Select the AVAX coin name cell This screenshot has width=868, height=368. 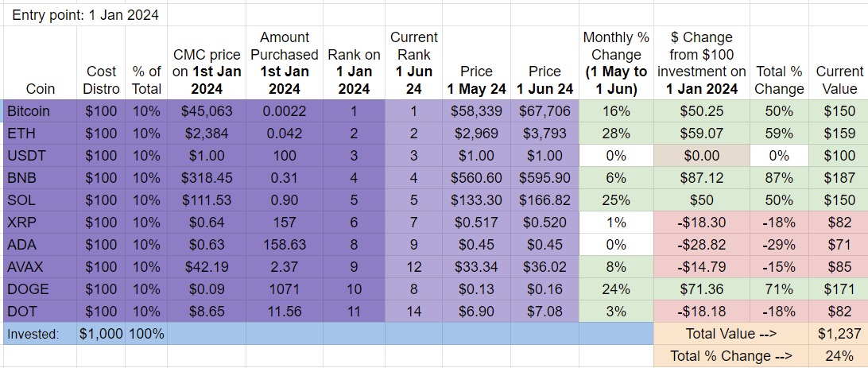[x=41, y=267]
